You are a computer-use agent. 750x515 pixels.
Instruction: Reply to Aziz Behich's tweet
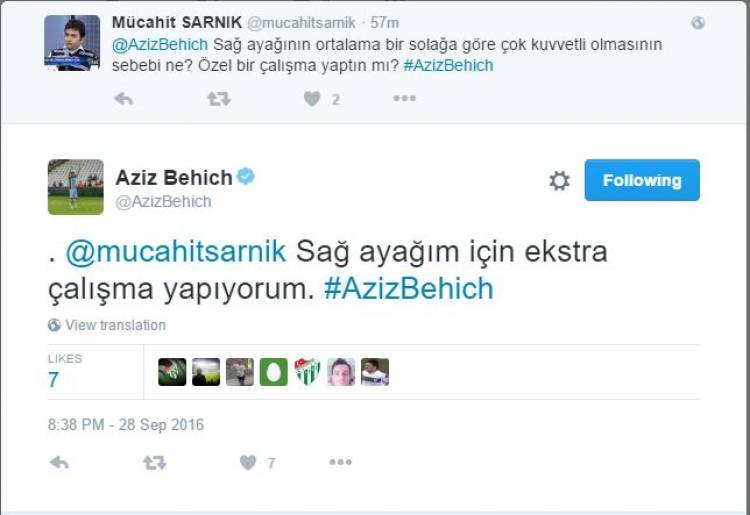click(x=59, y=462)
